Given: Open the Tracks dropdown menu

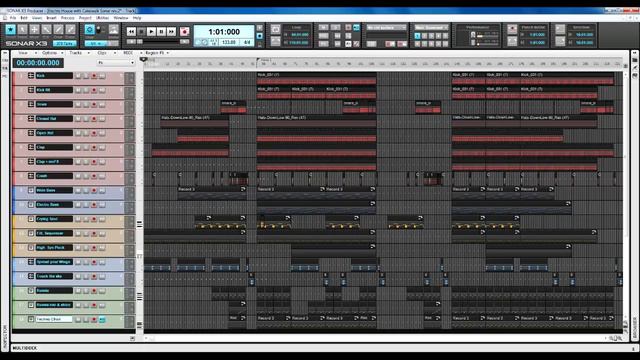Looking at the screenshot, I should click(x=79, y=53).
